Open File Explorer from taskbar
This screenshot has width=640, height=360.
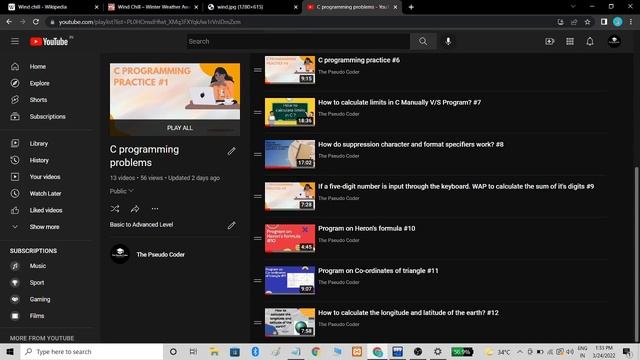pyautogui.click(x=214, y=351)
